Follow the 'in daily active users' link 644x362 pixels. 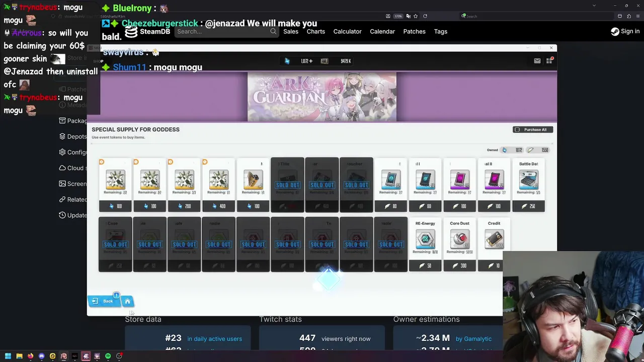[214, 339]
